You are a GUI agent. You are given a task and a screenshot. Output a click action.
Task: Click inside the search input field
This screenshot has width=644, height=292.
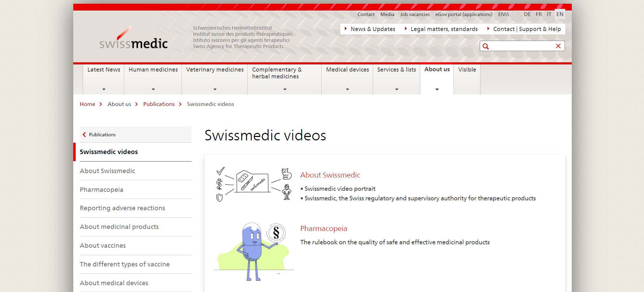pos(521,46)
